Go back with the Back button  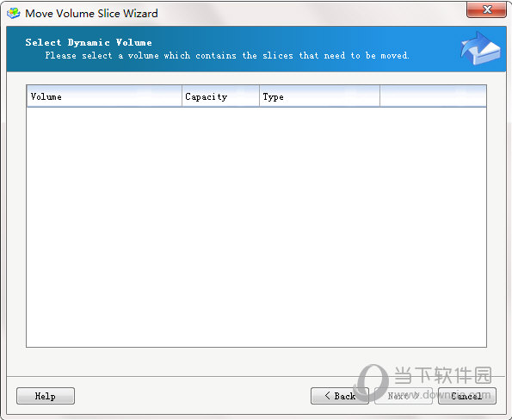pos(340,396)
